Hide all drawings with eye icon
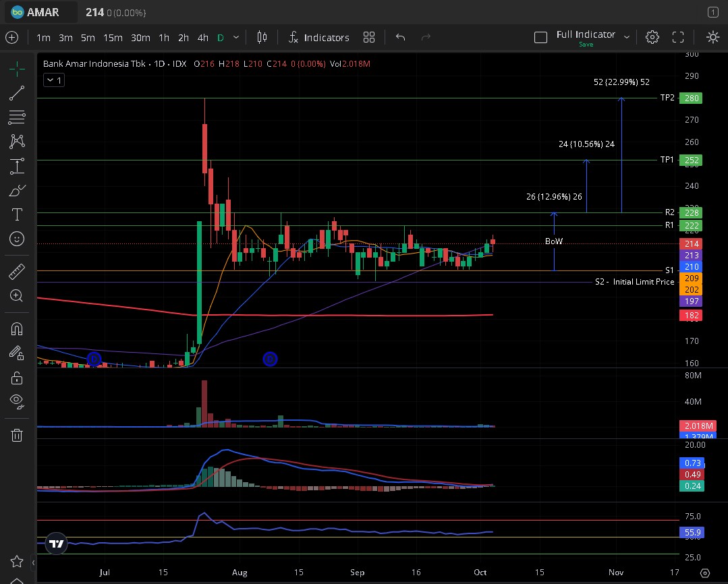Viewport: 728px width, 584px height. [18, 401]
